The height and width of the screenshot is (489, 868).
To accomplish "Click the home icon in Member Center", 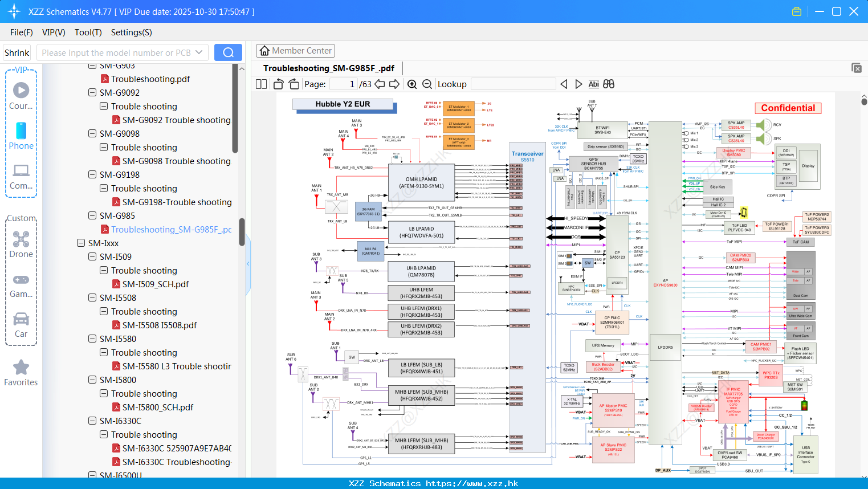I will (x=264, y=51).
